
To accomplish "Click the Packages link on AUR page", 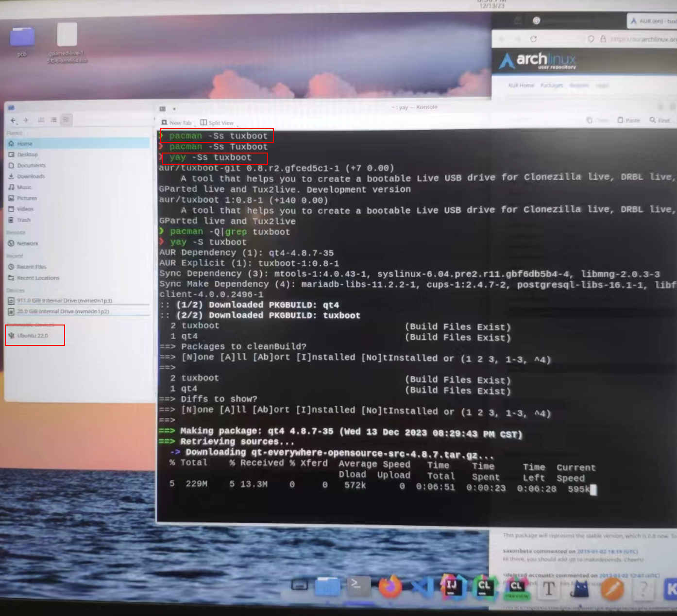I will (x=551, y=86).
